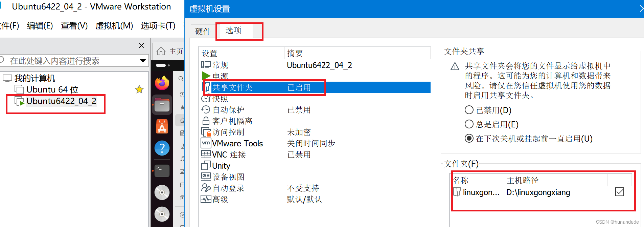Select 在下次关机或挂起前一直启用(U) option
The width and height of the screenshot is (644, 227).
pos(469,139)
